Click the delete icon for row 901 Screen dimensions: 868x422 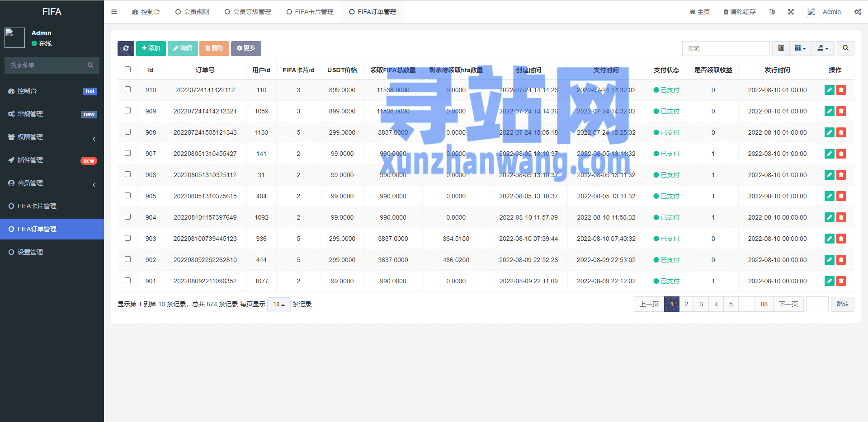(x=841, y=281)
